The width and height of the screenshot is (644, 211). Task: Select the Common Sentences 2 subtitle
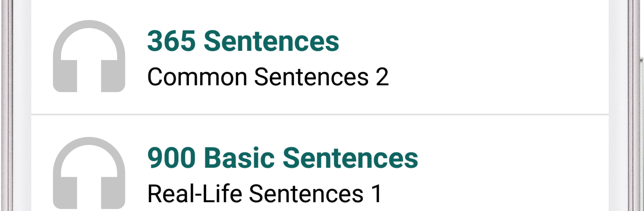268,77
